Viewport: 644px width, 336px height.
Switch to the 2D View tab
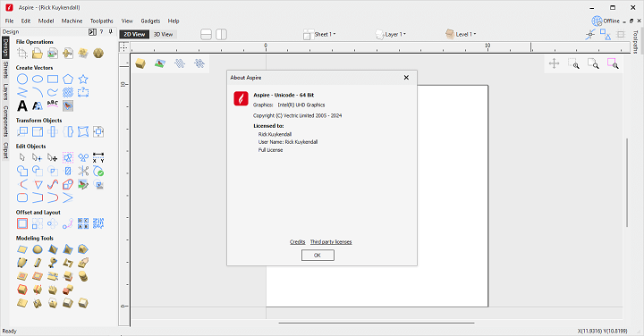134,35
